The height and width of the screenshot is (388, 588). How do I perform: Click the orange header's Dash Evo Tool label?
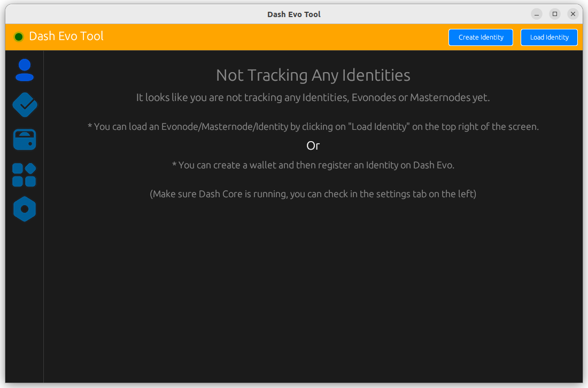(66, 36)
